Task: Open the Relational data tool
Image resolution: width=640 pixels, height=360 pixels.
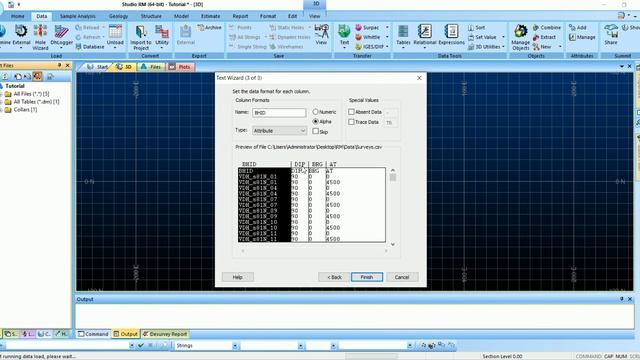Action: pyautogui.click(x=424, y=34)
